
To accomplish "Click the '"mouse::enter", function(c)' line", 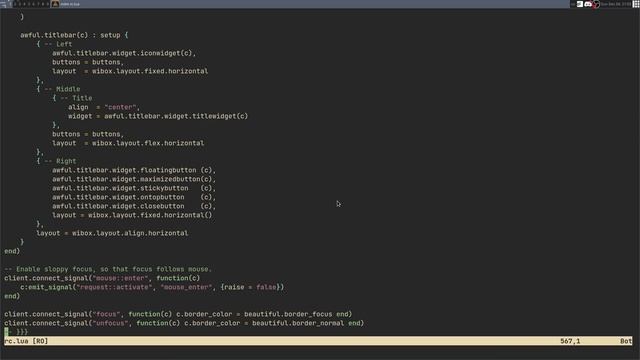I will 102,278.
